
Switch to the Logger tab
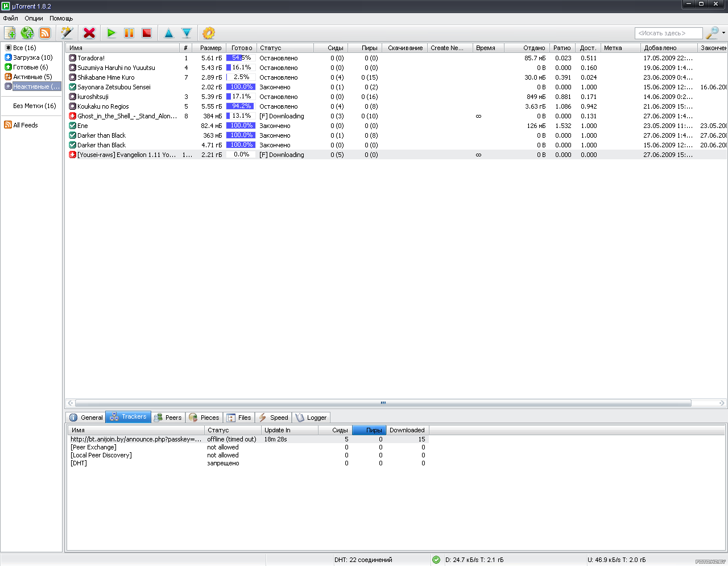(311, 418)
